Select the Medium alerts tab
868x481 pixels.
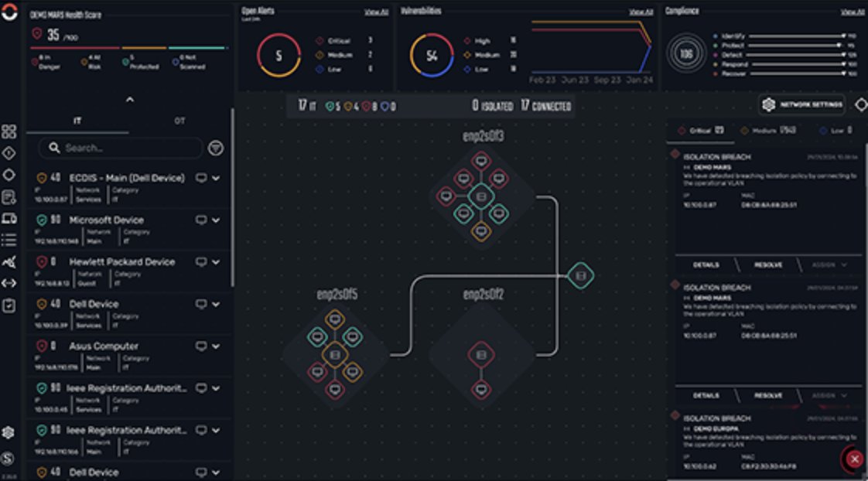pyautogui.click(x=768, y=131)
